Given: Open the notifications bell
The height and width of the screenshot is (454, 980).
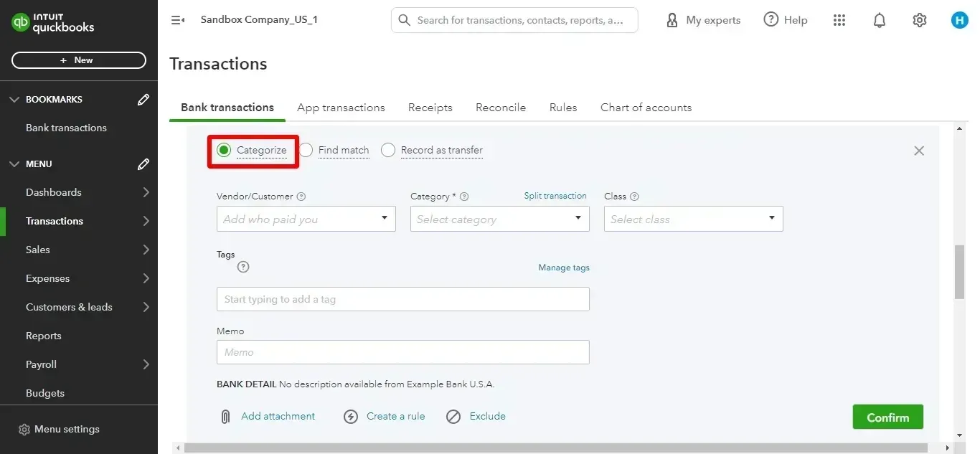Looking at the screenshot, I should point(880,20).
